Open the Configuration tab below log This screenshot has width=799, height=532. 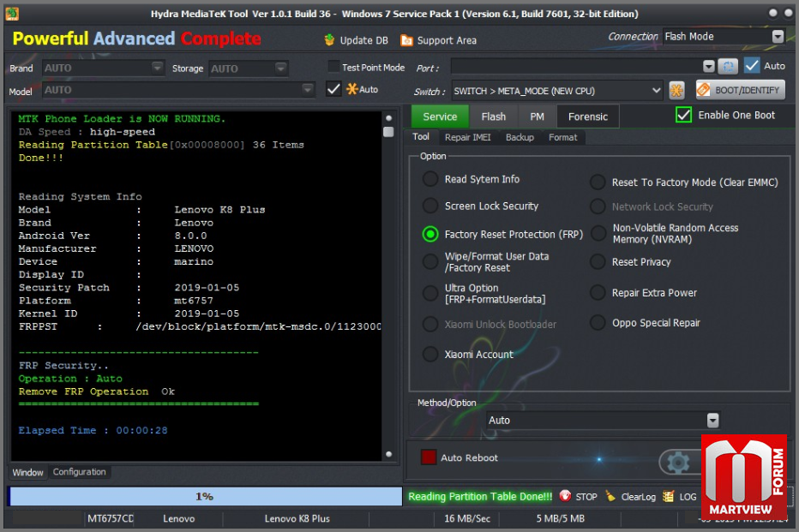pos(80,472)
